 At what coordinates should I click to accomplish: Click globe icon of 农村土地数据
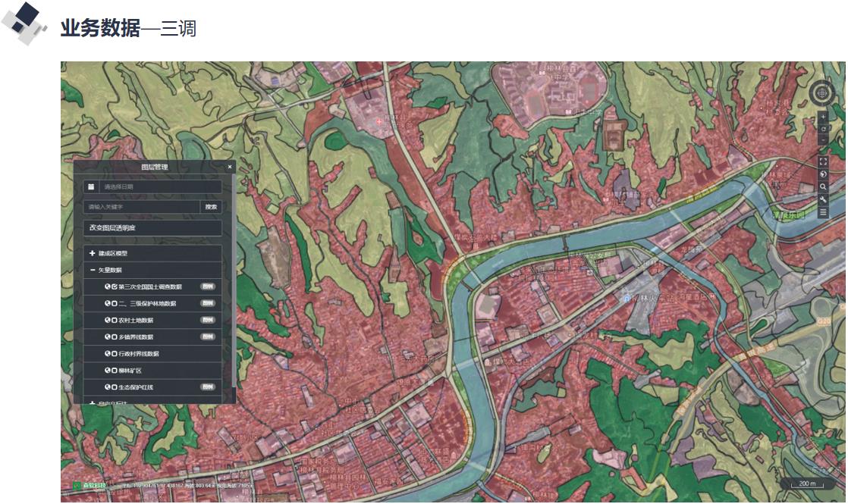click(108, 320)
